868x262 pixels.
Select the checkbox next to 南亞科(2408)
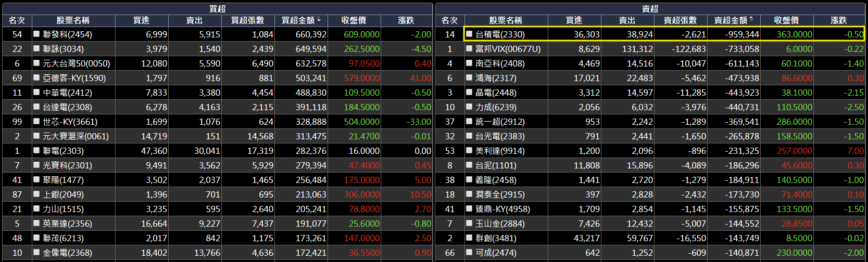coord(469,63)
